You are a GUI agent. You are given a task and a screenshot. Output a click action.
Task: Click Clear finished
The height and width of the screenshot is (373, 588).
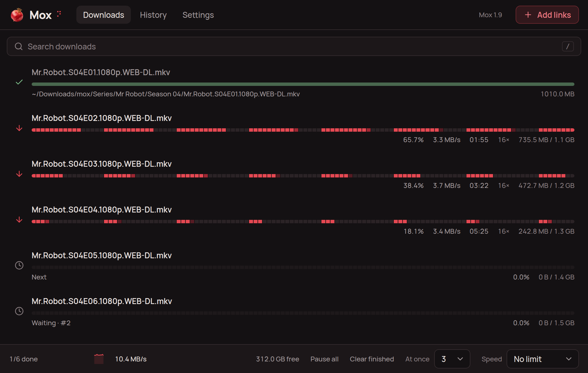[372, 359]
